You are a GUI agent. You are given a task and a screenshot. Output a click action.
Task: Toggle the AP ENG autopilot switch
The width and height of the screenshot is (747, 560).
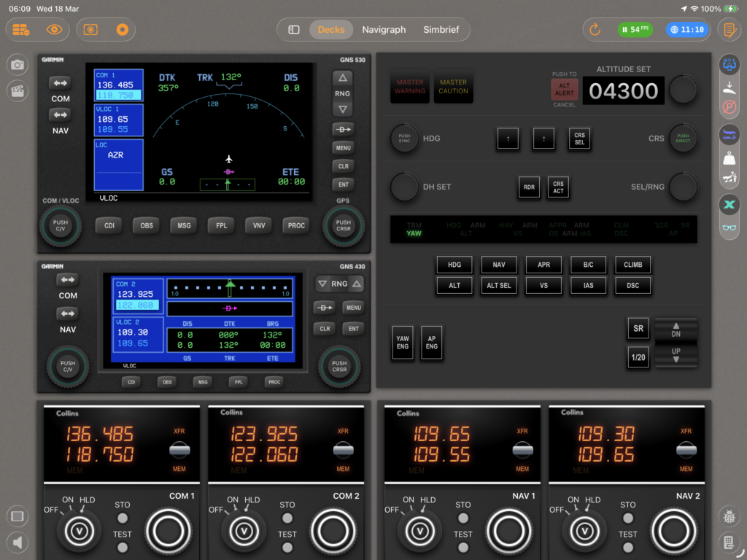pos(432,342)
